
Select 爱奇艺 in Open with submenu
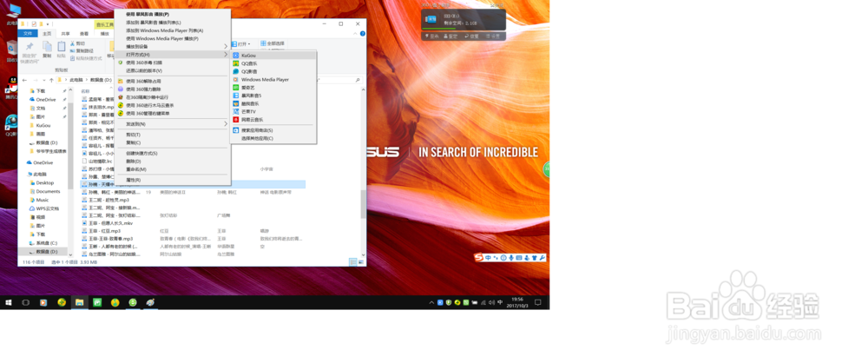[273, 88]
